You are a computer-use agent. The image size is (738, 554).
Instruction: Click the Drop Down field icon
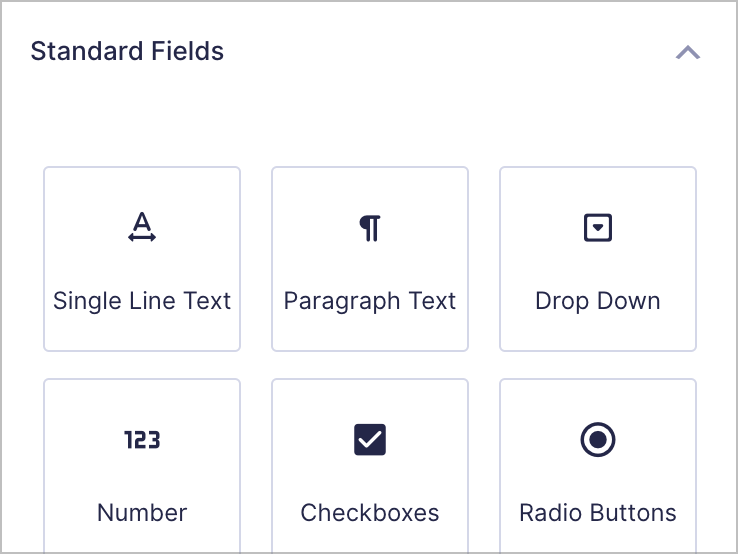[x=598, y=228]
